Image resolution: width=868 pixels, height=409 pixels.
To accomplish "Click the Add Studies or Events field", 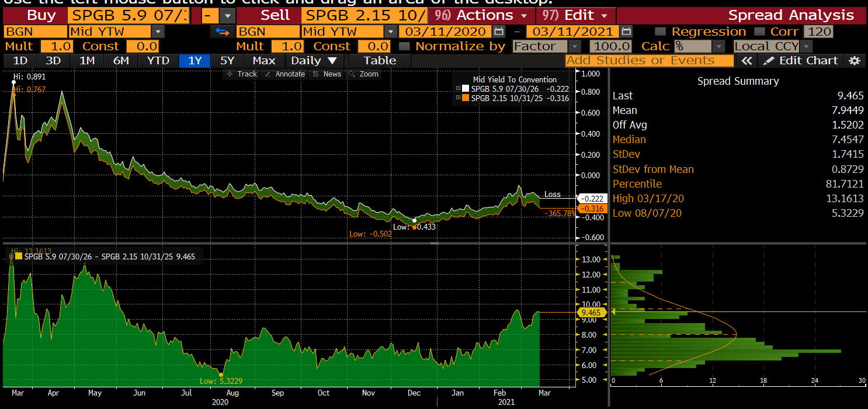I will pyautogui.click(x=650, y=61).
